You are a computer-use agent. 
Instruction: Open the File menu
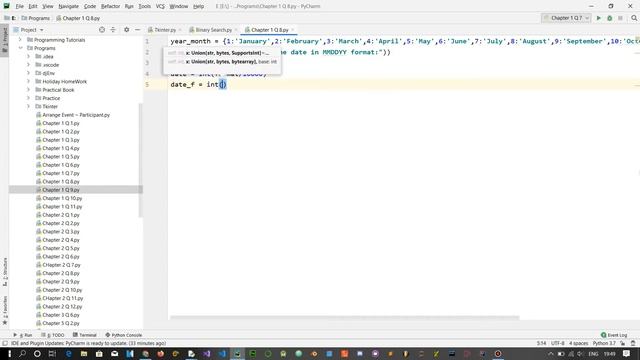pos(19,7)
